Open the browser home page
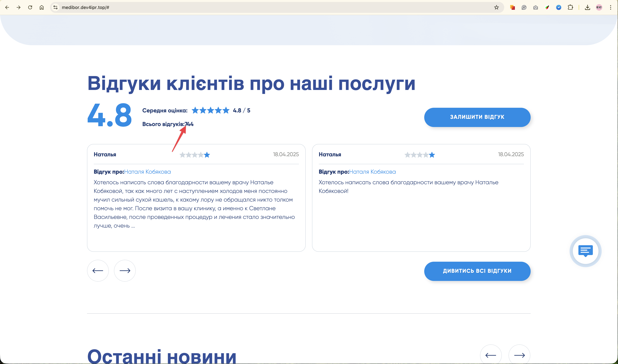 [42, 7]
